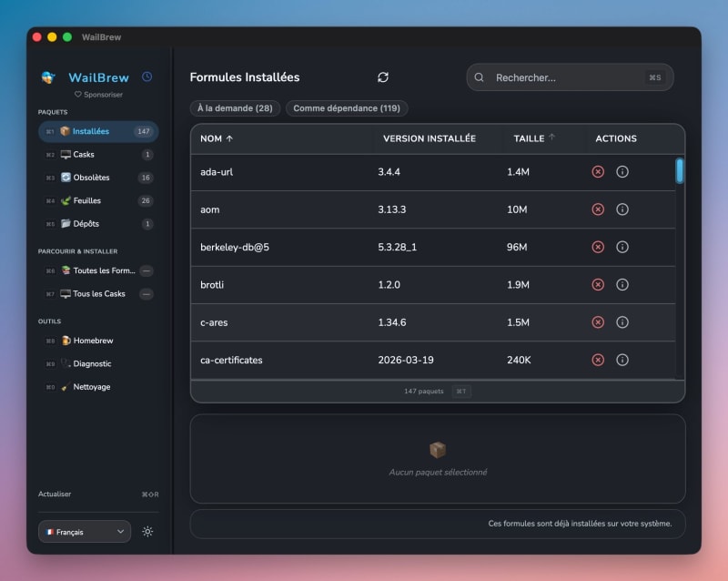Click the 96M size cell
This screenshot has height=581, width=728.
pyautogui.click(x=517, y=248)
